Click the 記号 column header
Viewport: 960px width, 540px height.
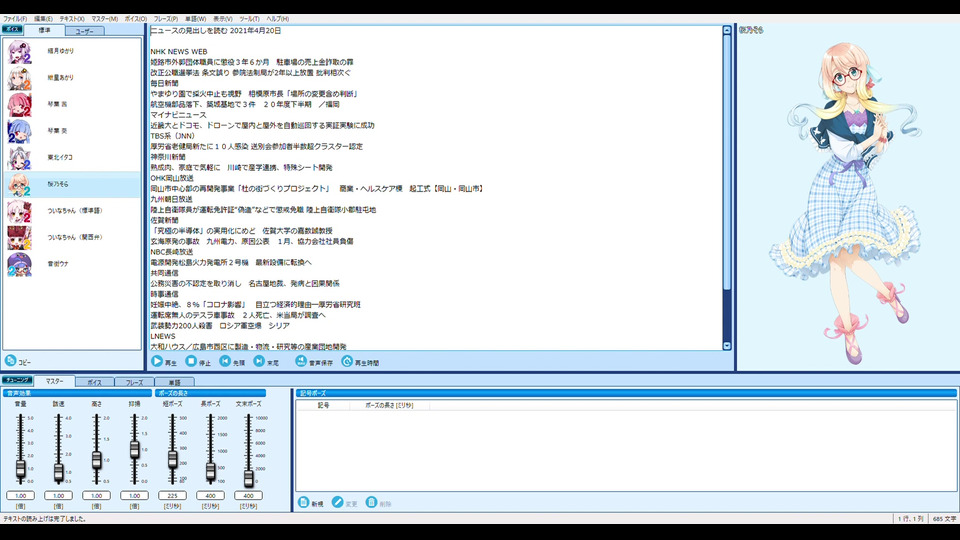coord(323,405)
